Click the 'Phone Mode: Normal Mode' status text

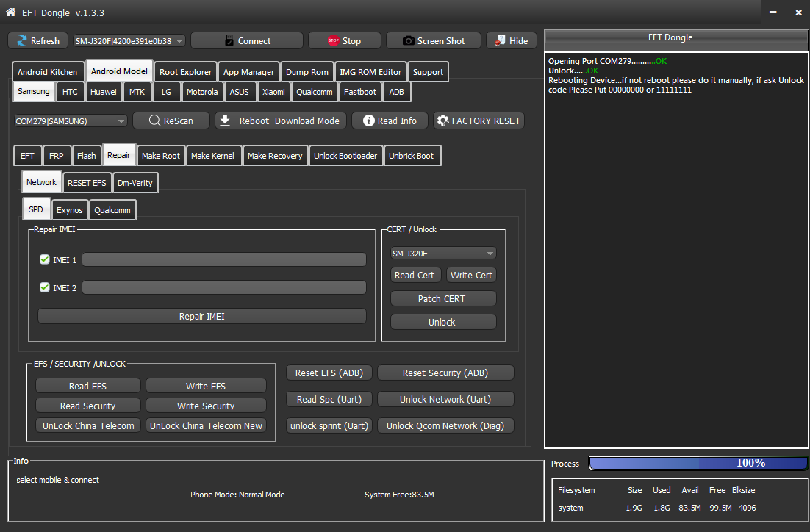tap(237, 495)
